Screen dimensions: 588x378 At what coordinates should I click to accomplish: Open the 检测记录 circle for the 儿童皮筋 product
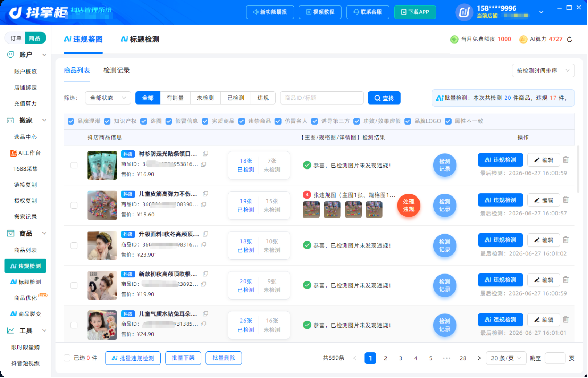click(x=445, y=206)
